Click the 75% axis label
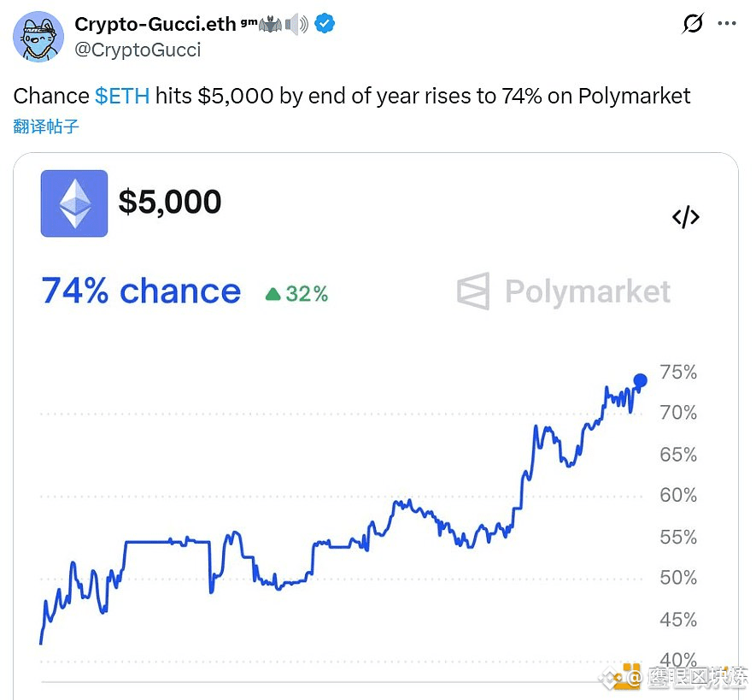 [x=678, y=372]
